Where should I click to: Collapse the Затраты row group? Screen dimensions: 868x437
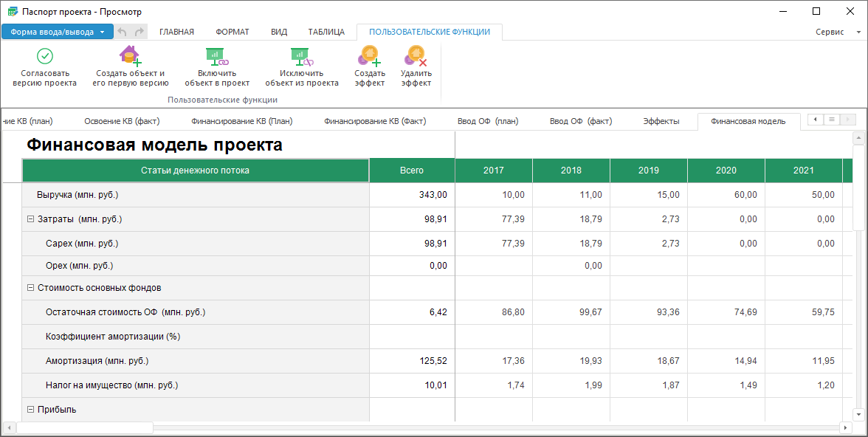31,219
